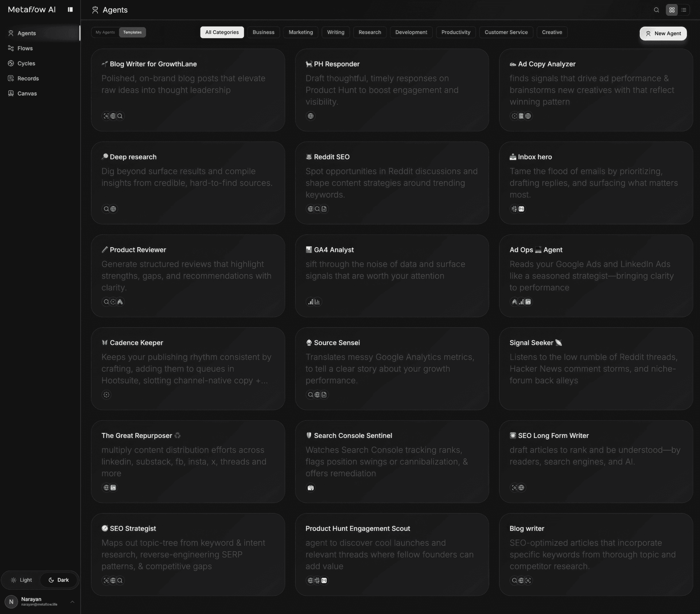Expand the Narayan account menu chevron

[72, 602]
